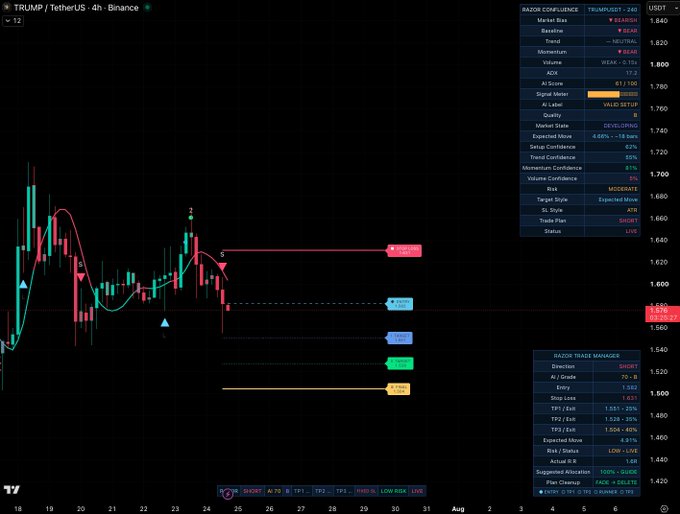The height and width of the screenshot is (514, 680).
Task: Click the Entry price label on chart
Action: (x=399, y=304)
